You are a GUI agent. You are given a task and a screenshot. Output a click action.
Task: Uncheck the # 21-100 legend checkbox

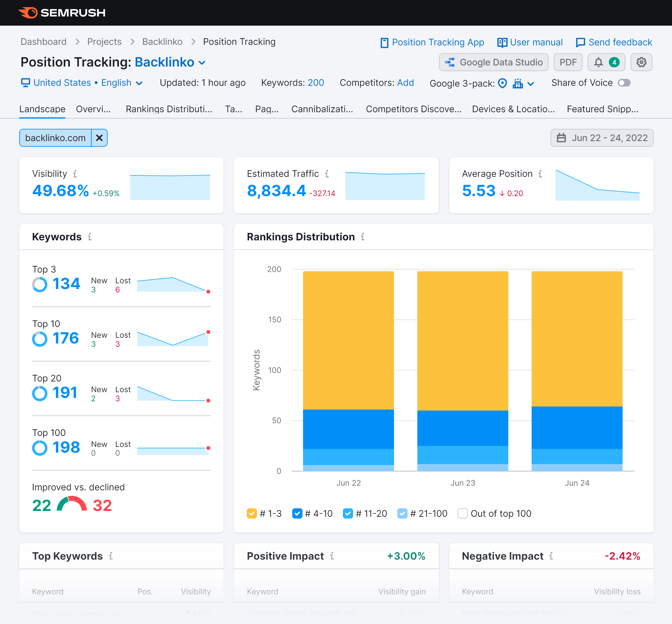pos(402,514)
